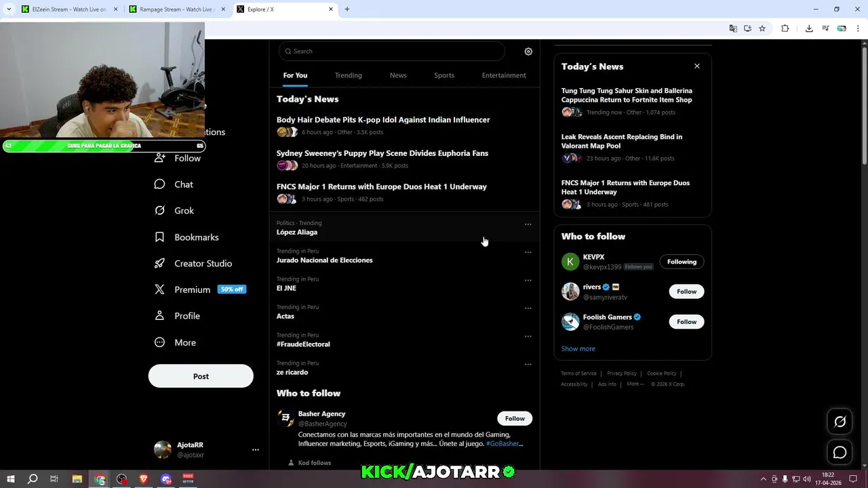Open Windows Start menu
This screenshot has height=488, width=868.
11,479
